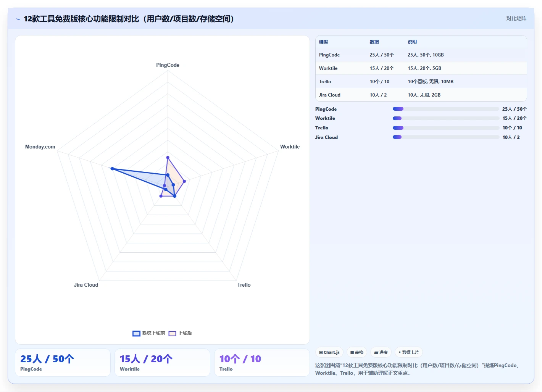
Task: Click the Chart.js tag chip
Action: (x=329, y=352)
